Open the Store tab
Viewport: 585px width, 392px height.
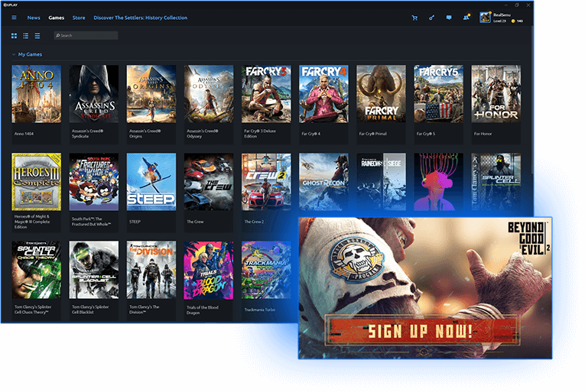(80, 18)
